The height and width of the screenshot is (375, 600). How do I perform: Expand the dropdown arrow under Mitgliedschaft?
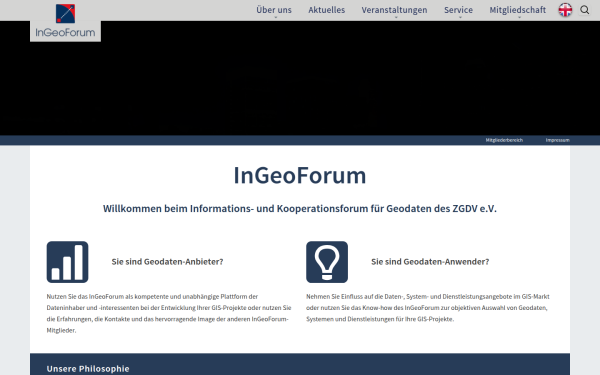(x=519, y=17)
